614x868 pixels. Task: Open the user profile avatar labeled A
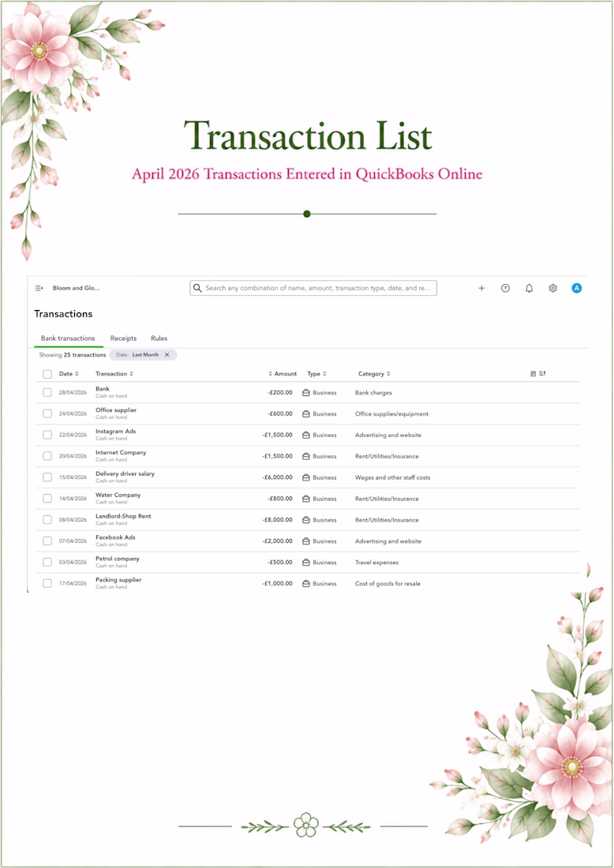576,288
